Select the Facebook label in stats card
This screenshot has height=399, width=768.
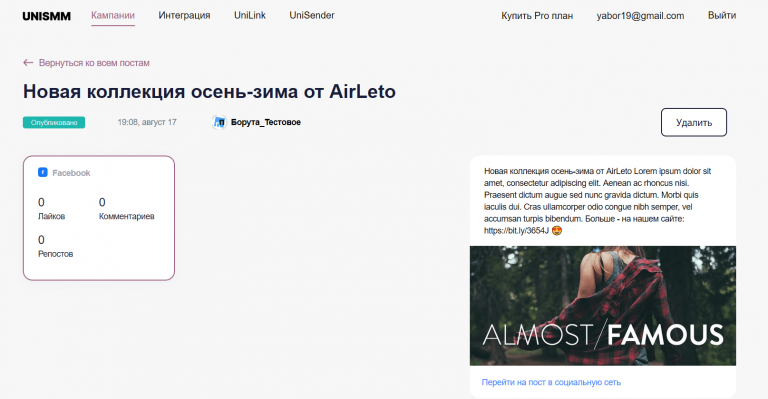[72, 173]
